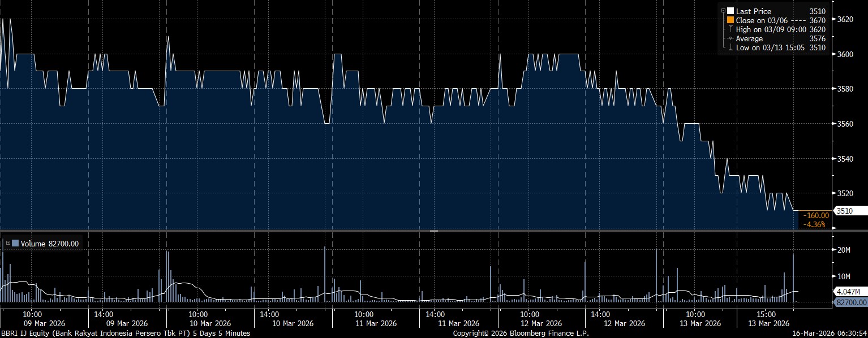Select the High marker icon in legend
The width and height of the screenshot is (868, 338).
point(731,29)
